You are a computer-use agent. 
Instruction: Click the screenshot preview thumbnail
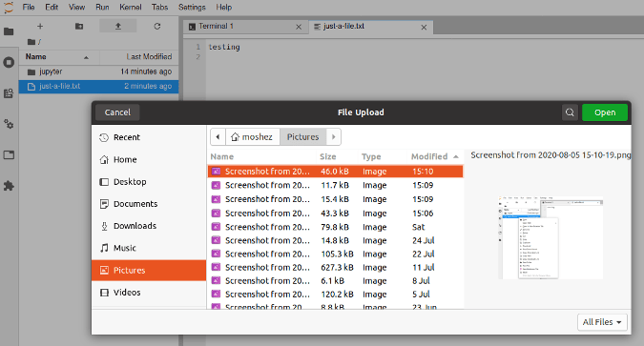coord(551,237)
